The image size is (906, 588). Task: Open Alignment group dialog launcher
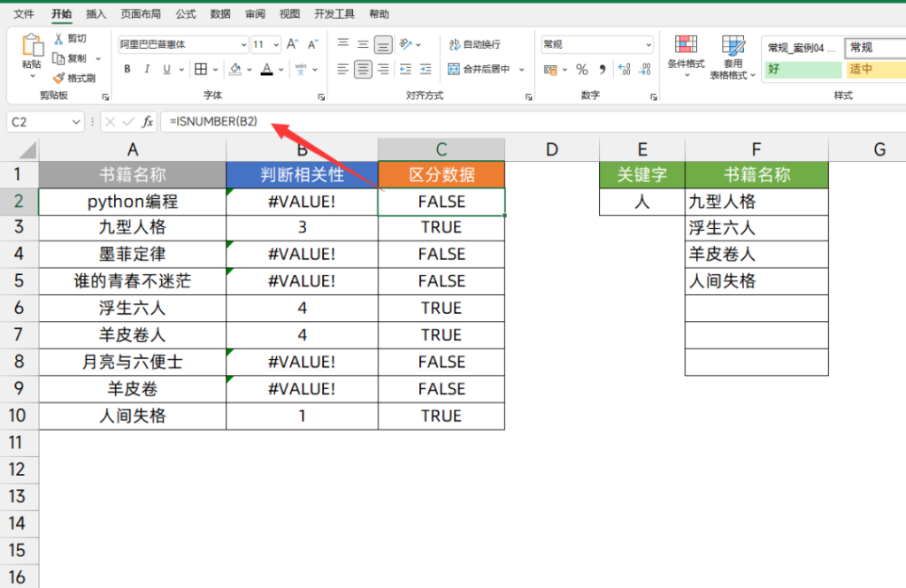coord(529,97)
